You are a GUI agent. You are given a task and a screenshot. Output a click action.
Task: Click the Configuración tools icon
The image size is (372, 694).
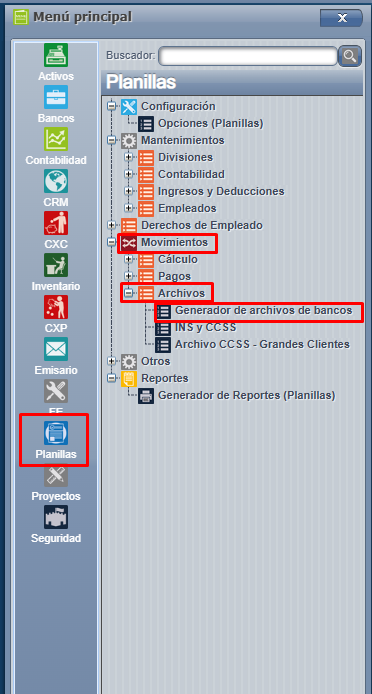tap(129, 107)
